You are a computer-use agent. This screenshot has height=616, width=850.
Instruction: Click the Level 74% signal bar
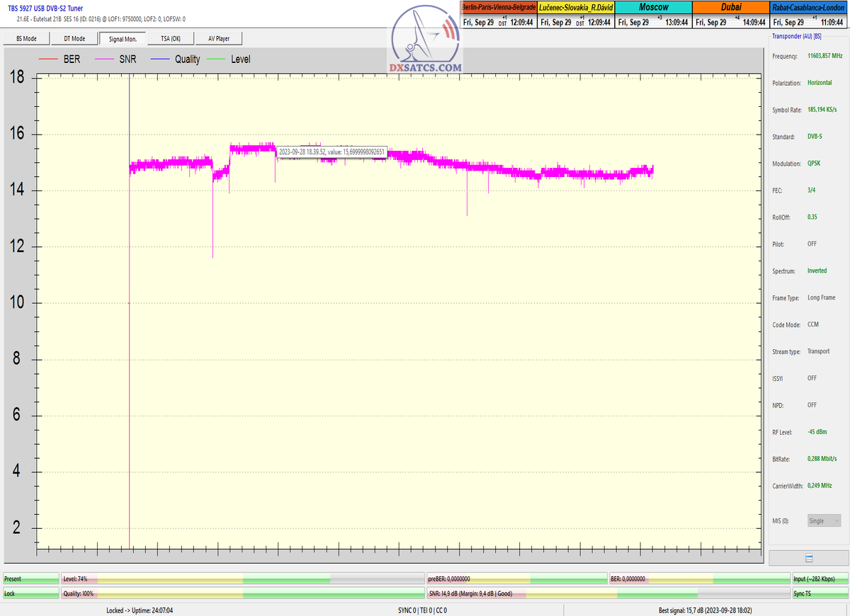(x=243, y=579)
